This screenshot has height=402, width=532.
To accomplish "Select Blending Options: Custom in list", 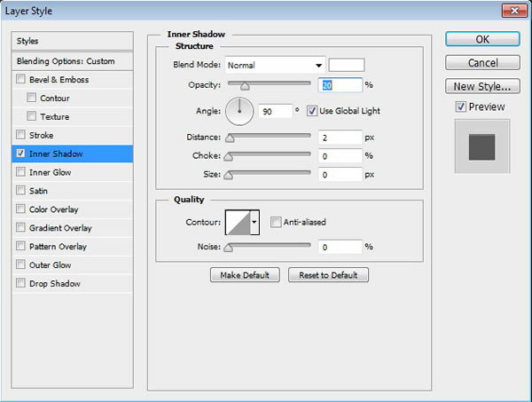I will click(66, 61).
